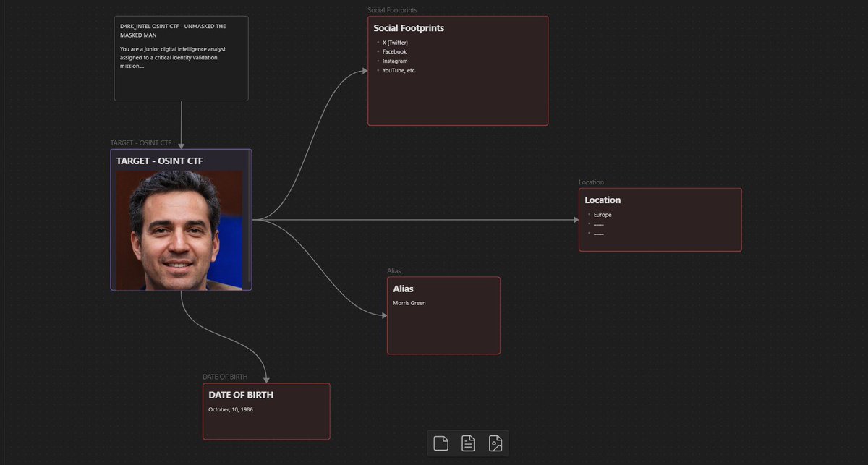Click the gray 'TARGET - OSINT CTF' group label
Image resolution: width=868 pixels, height=465 pixels.
coord(140,143)
